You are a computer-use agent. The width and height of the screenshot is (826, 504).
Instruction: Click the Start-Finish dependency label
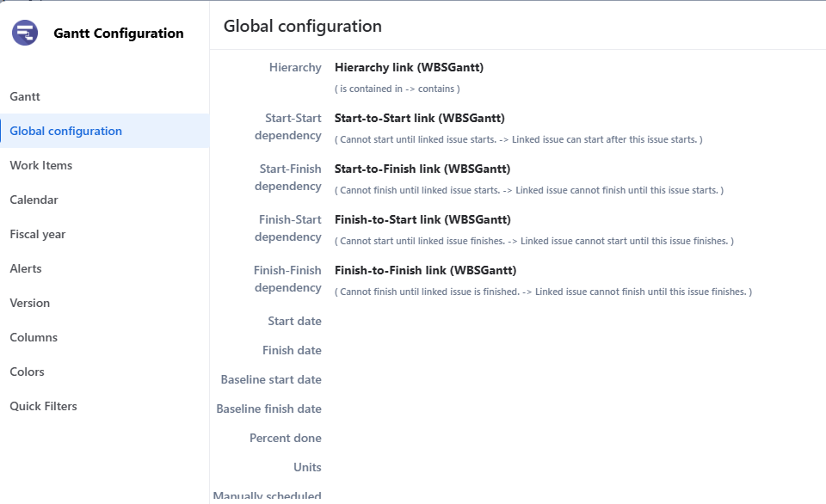coord(287,177)
